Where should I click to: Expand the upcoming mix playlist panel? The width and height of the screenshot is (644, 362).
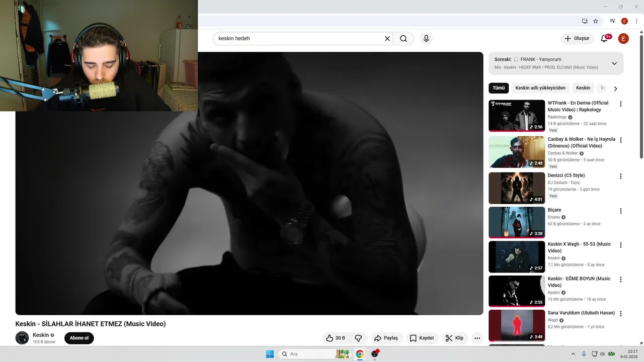click(614, 63)
